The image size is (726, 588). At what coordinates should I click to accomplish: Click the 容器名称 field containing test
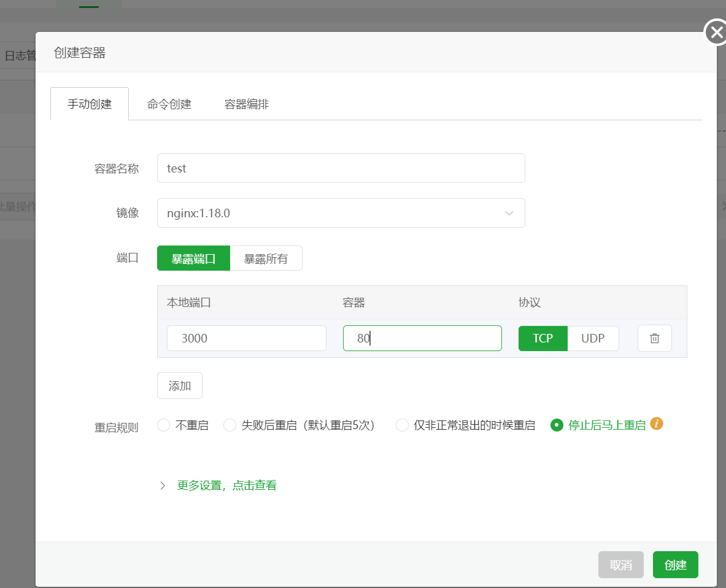[x=341, y=168]
